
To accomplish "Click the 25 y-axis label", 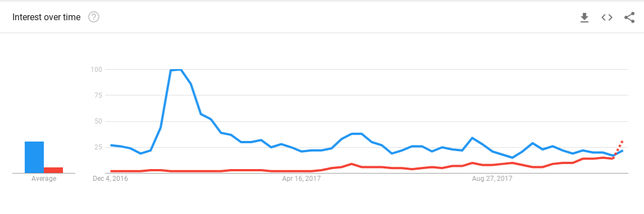I will coord(98,147).
